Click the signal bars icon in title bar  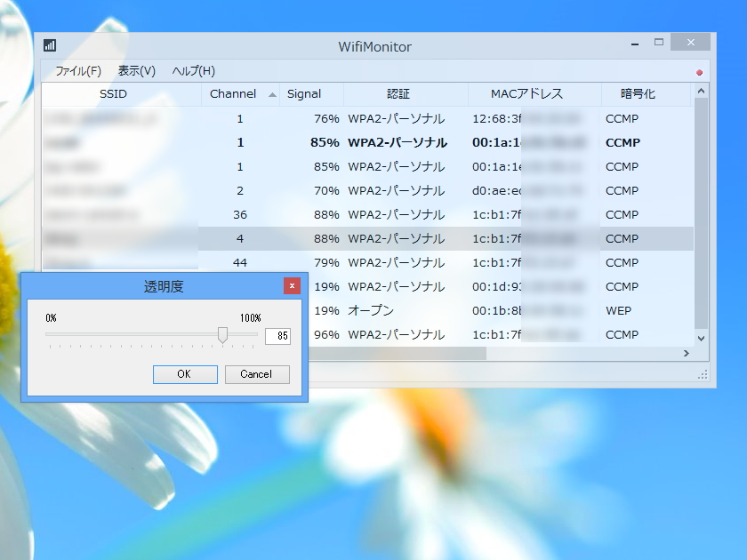coord(50,44)
